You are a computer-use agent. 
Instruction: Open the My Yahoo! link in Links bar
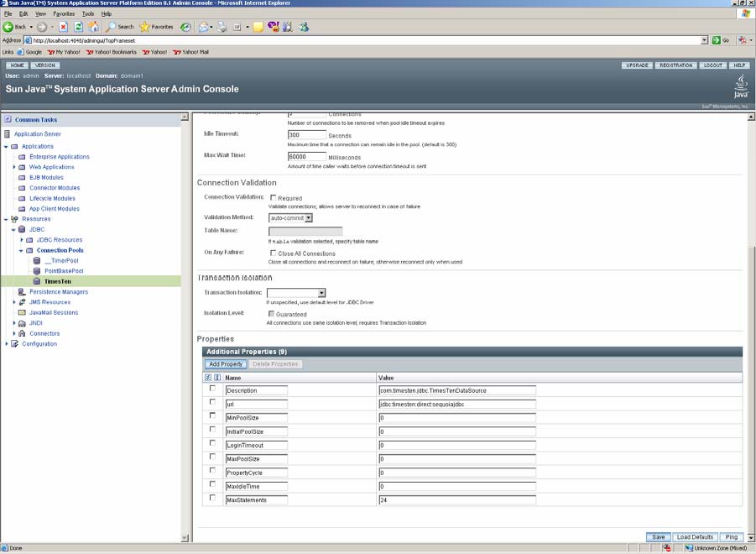[x=64, y=52]
